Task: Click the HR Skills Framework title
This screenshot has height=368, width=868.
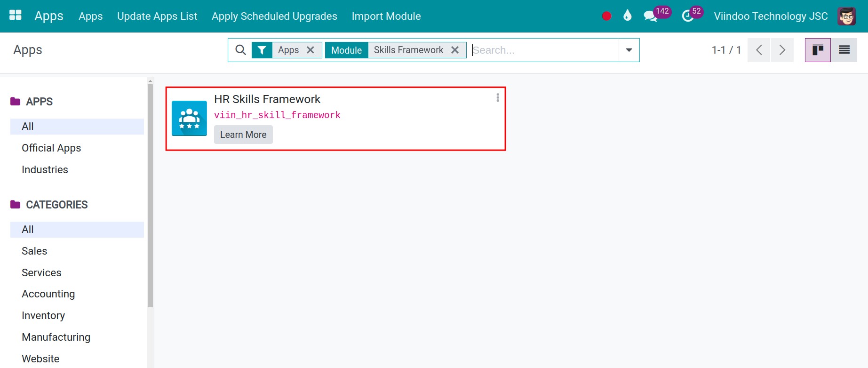Action: [x=267, y=99]
